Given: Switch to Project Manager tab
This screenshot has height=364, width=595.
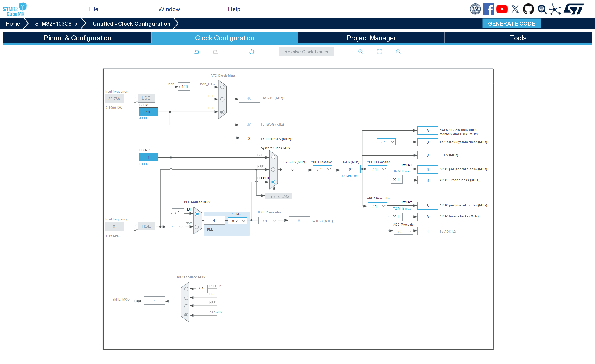Looking at the screenshot, I should 371,38.
